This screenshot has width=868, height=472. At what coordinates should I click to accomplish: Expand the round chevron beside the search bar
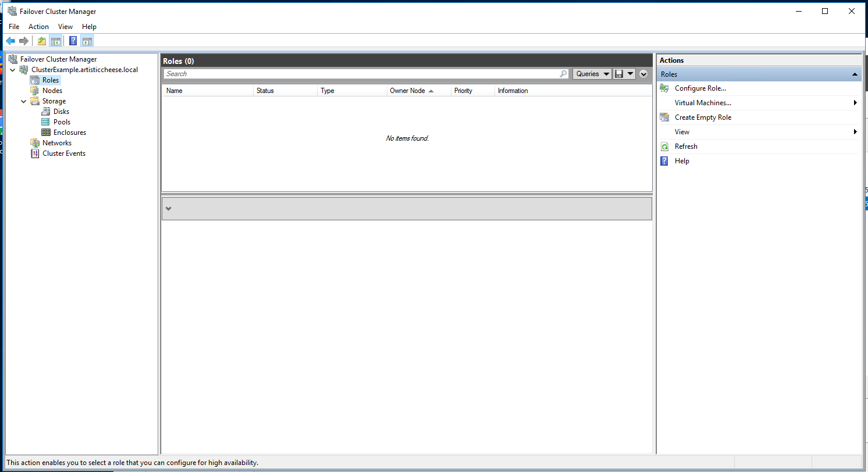[x=643, y=74]
